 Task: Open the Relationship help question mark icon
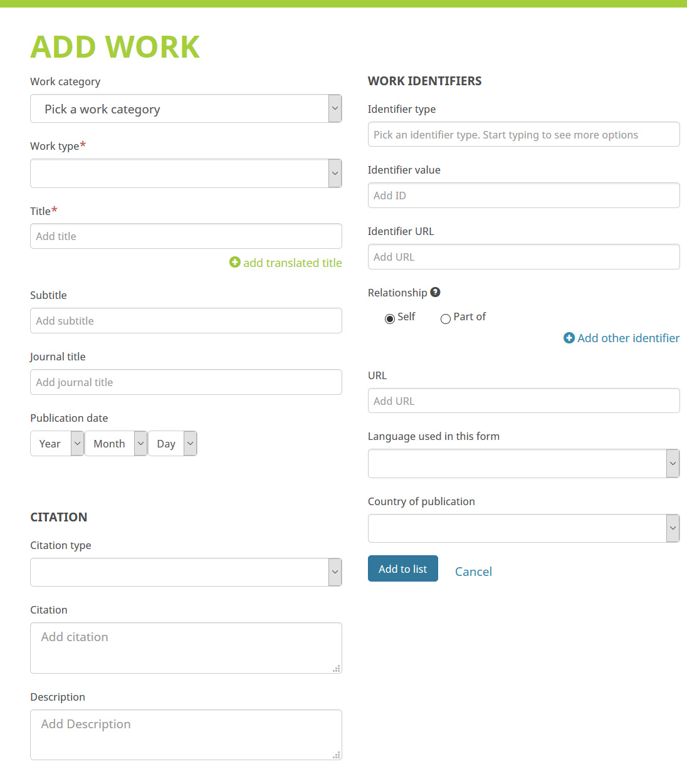point(436,292)
